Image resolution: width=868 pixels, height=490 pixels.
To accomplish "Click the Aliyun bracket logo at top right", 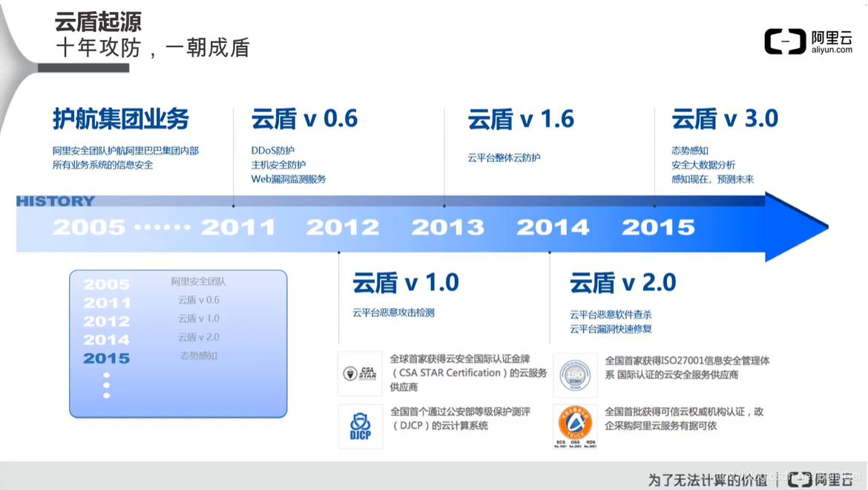I will [785, 42].
